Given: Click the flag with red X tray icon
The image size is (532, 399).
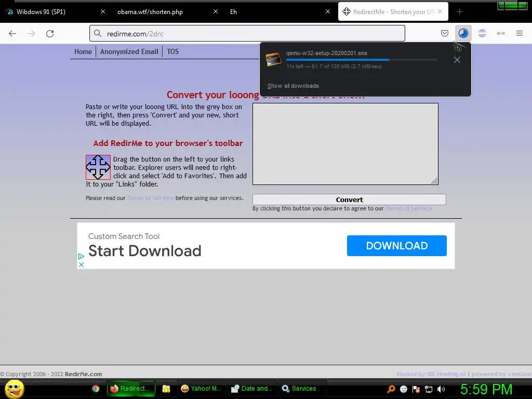Looking at the screenshot, I should click(416, 389).
